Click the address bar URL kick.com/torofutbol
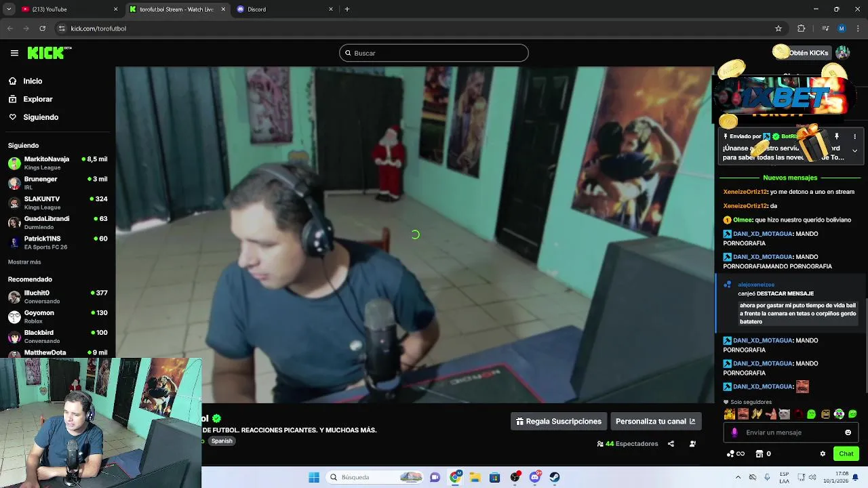This screenshot has height=488, width=868. click(98, 28)
